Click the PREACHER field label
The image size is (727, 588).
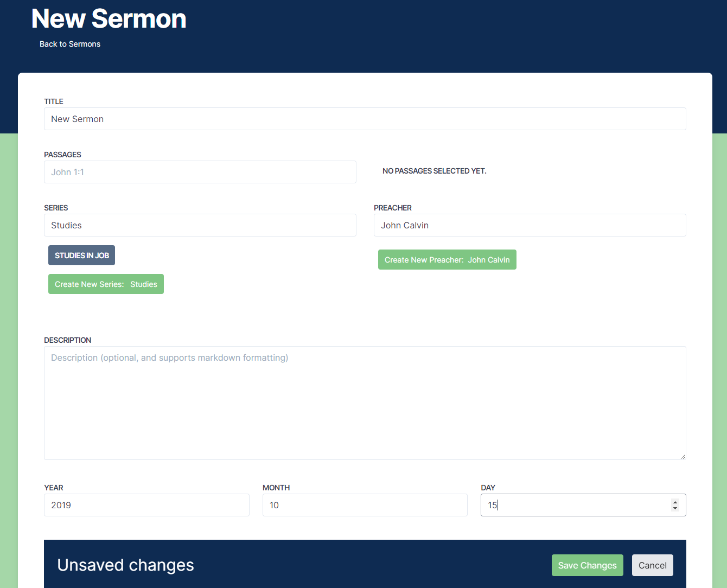coord(392,208)
